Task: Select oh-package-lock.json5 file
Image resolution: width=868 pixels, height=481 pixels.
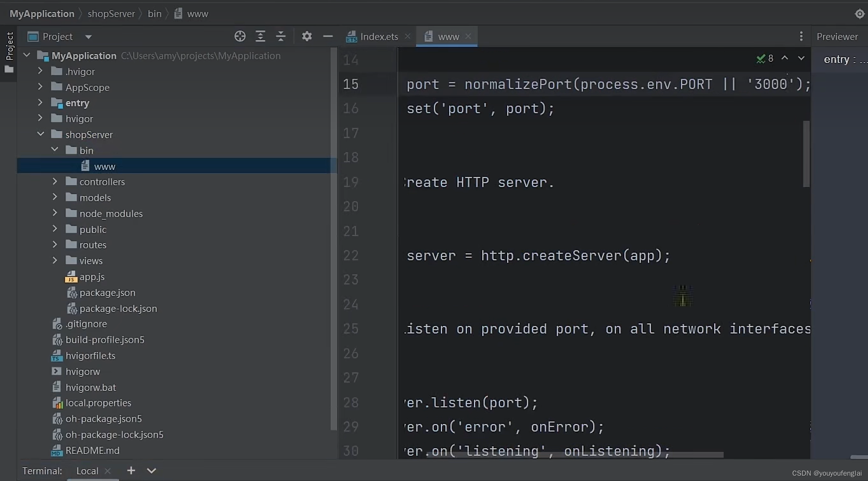Action: pyautogui.click(x=114, y=435)
